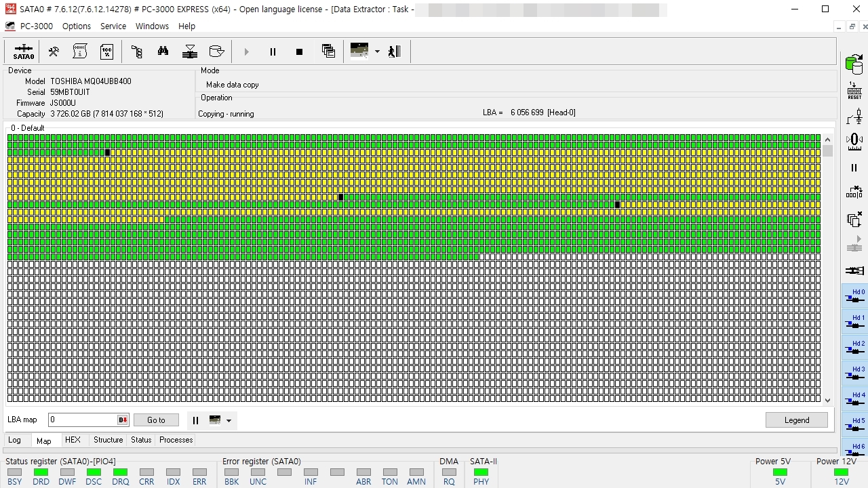Click the 100% document icon
Screen dimensions: 868x488
pos(106,52)
